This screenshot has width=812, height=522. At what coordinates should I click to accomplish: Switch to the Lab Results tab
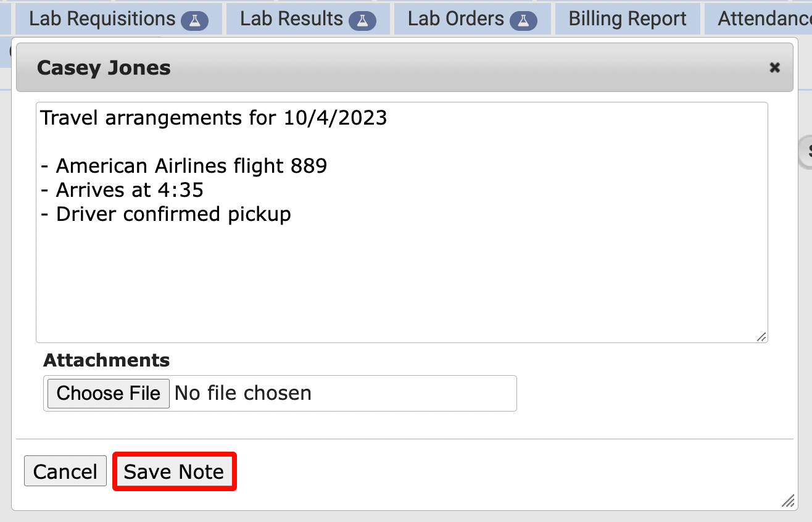291,19
